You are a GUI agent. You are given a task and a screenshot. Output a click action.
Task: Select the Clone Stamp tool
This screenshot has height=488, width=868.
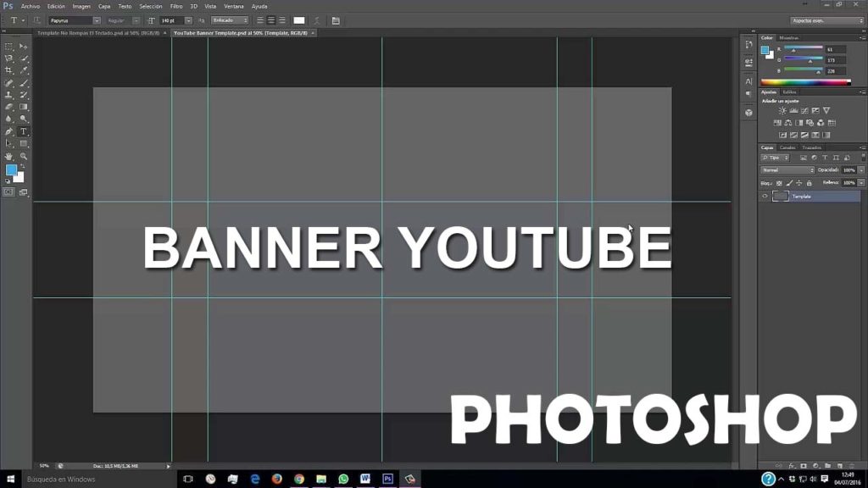click(8, 95)
